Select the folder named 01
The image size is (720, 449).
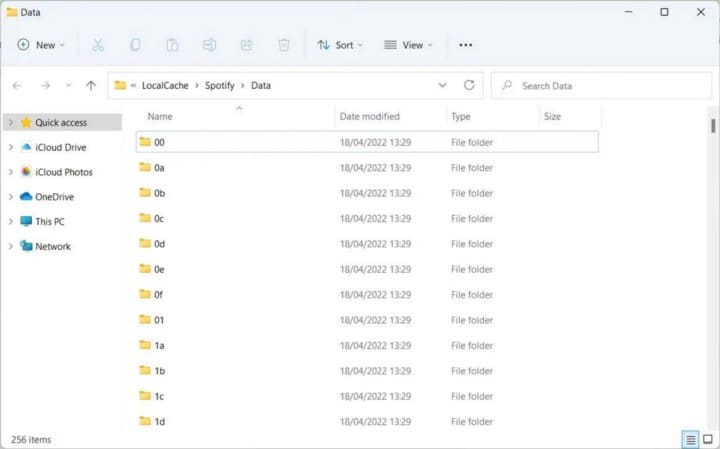(x=367, y=320)
